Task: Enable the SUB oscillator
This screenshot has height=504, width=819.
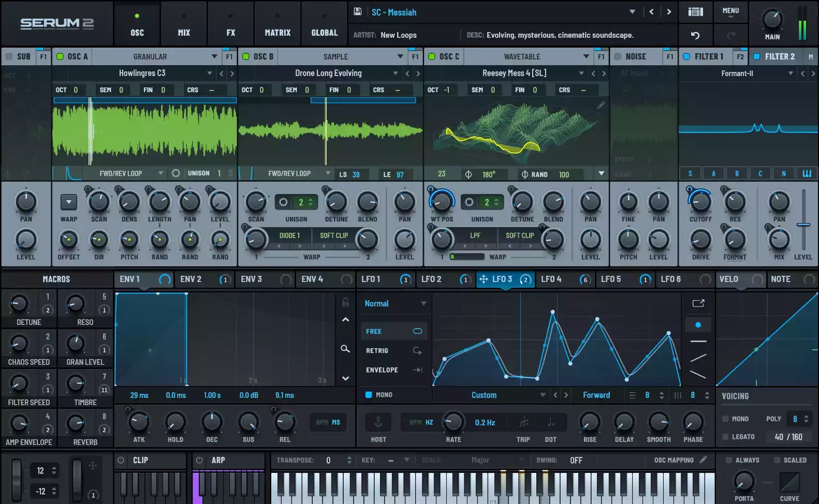Action: [x=9, y=56]
